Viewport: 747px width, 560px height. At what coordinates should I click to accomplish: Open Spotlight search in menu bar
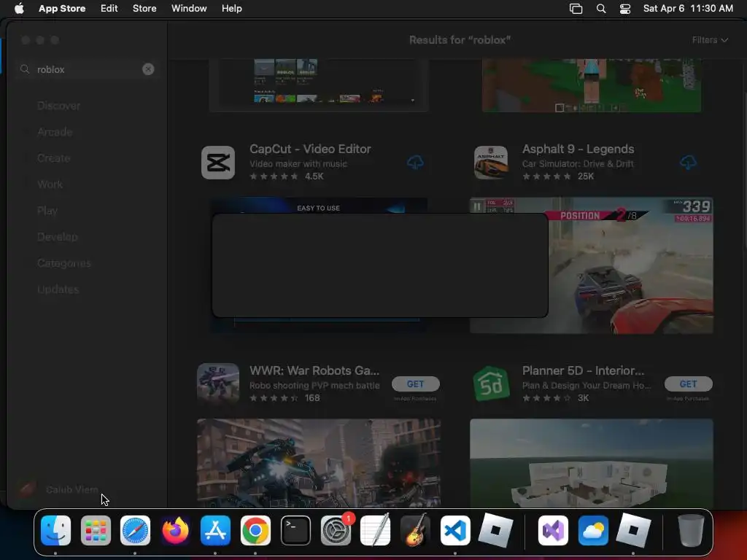(601, 9)
